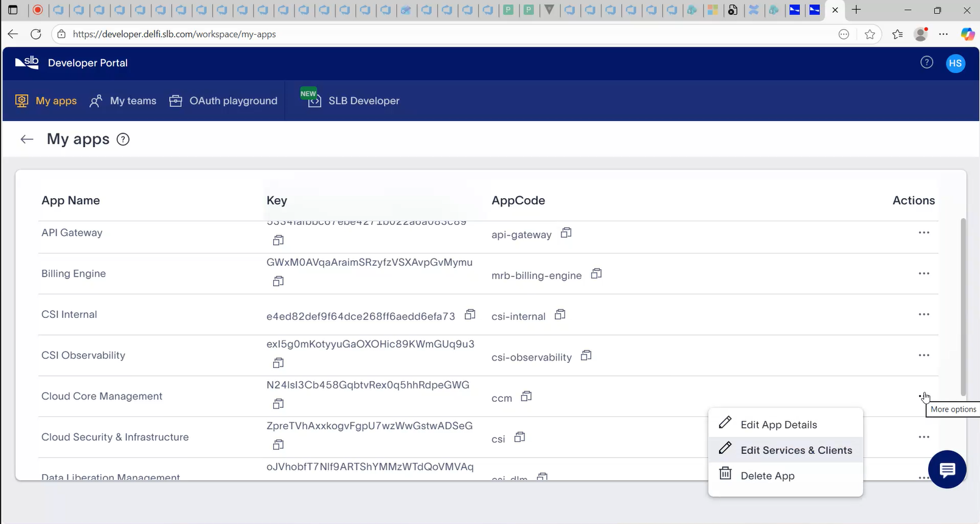
Task: Switch to My apps tab
Action: click(46, 101)
